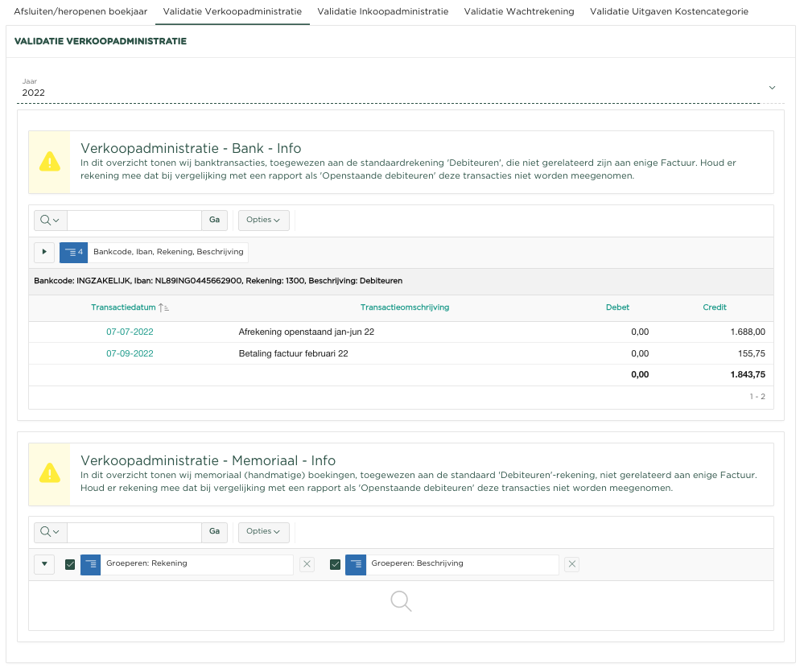Open Opties menu in Bank report
Viewport: 804px width, 672px height.
[x=263, y=221]
